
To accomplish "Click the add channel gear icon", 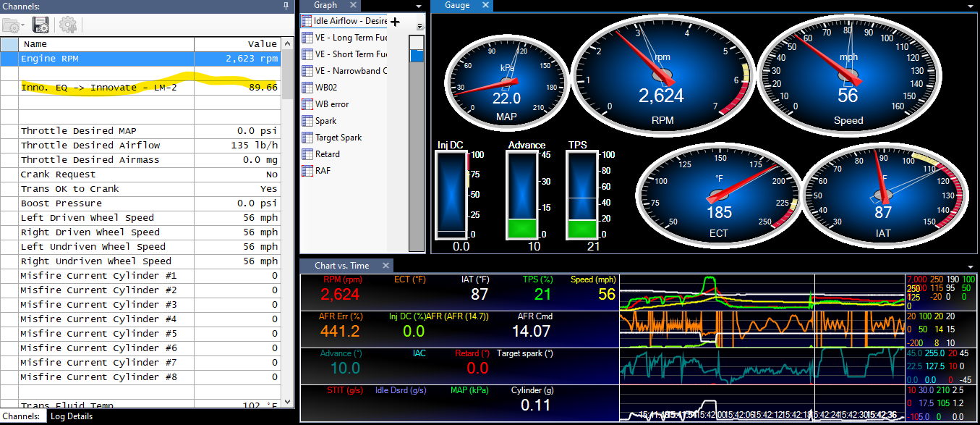I will tap(68, 25).
